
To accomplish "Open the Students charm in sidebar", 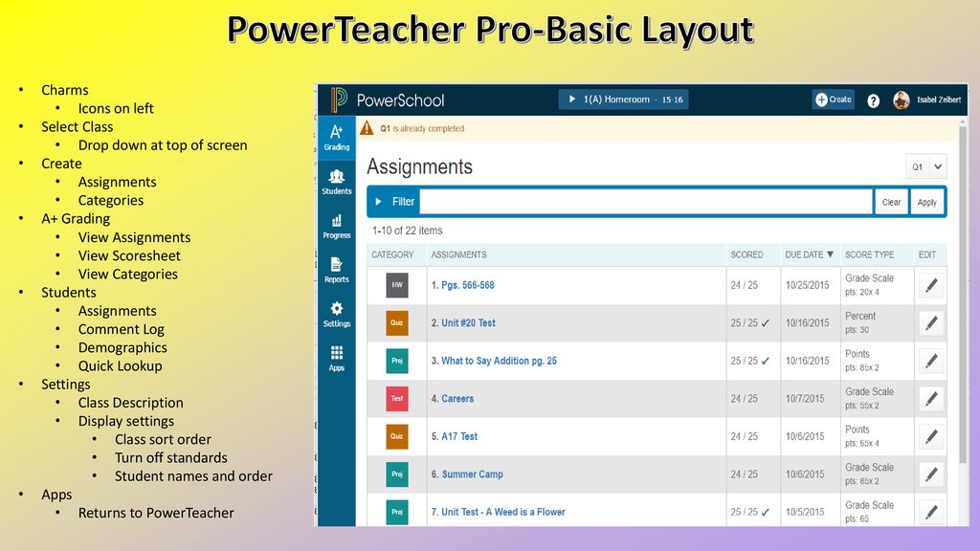I will coord(336,182).
